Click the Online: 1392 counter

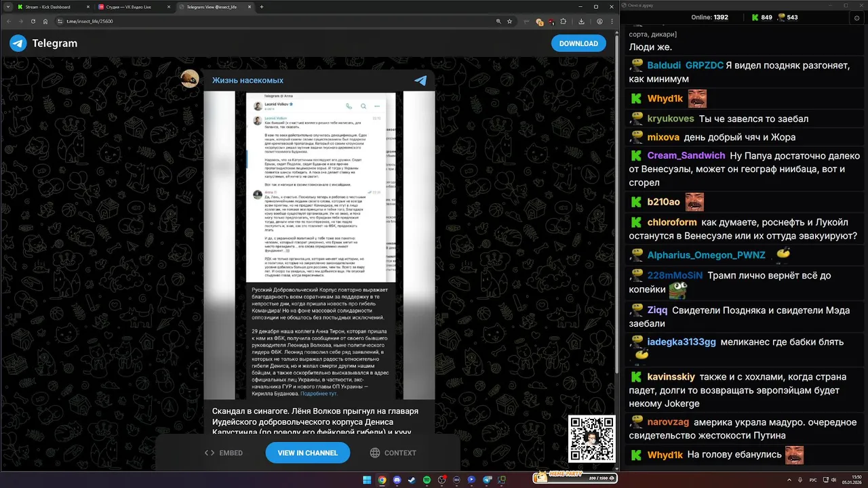709,17
